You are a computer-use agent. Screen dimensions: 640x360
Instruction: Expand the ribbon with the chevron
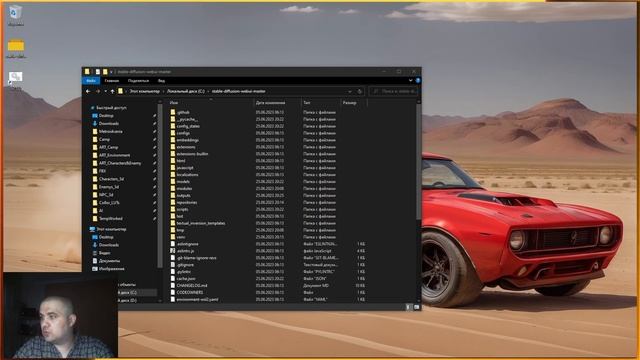click(410, 80)
